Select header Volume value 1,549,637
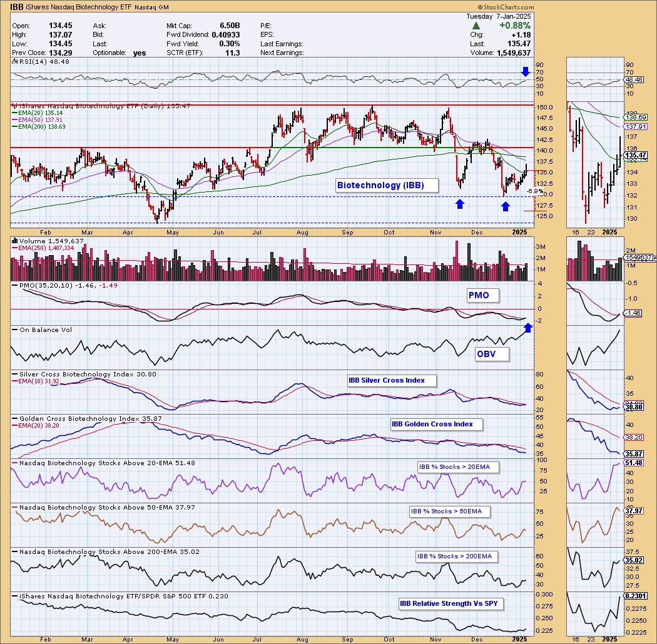Screen dimensions: 657x644 [514, 53]
